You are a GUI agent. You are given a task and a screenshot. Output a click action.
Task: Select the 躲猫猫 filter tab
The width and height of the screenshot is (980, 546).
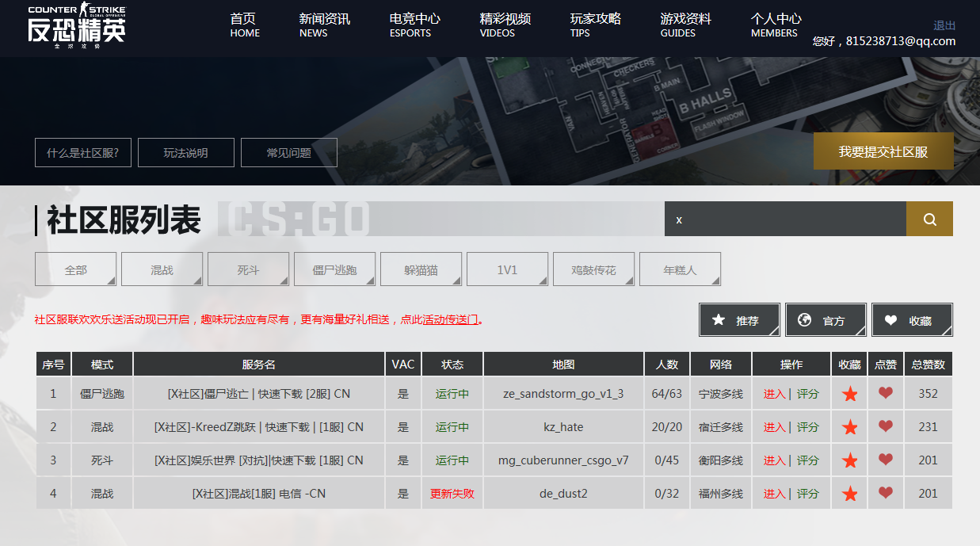[421, 269]
